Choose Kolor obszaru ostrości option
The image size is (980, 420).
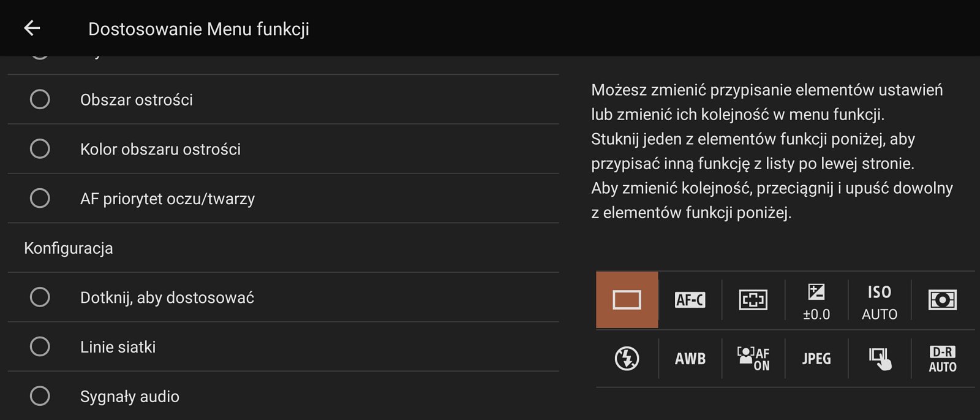[x=284, y=149]
